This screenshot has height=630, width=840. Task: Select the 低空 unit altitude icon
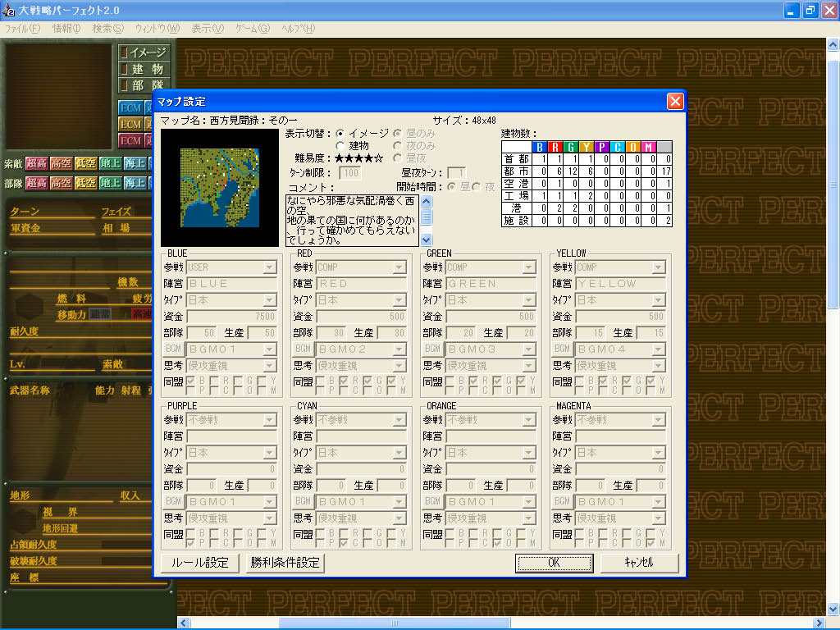click(85, 183)
